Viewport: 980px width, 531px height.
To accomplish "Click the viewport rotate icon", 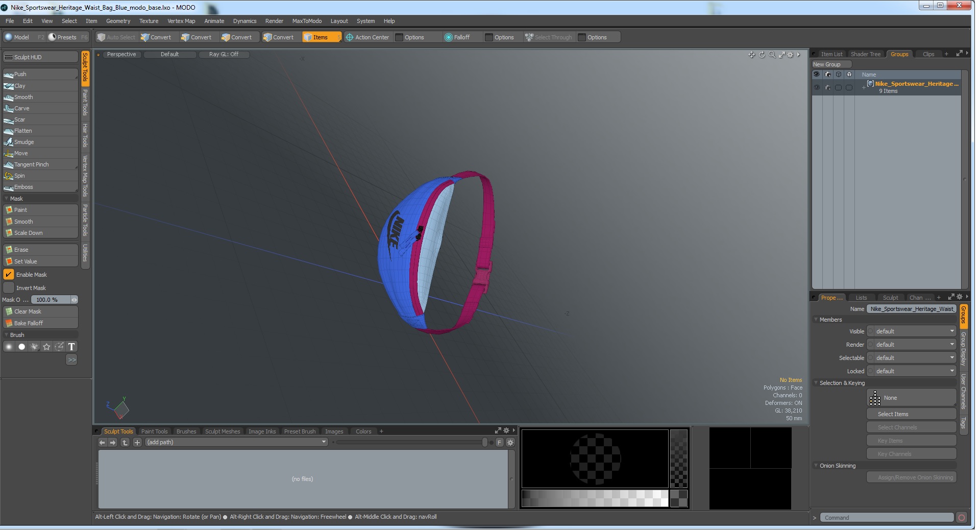I will pyautogui.click(x=762, y=55).
